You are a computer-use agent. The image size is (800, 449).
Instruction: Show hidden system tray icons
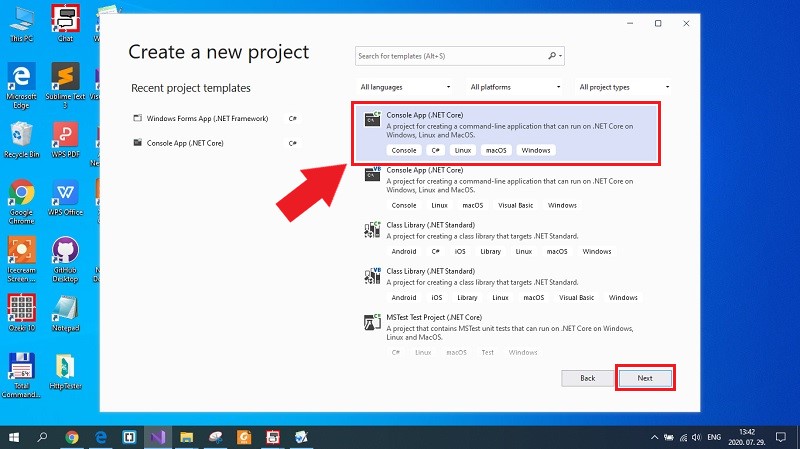pyautogui.click(x=654, y=437)
